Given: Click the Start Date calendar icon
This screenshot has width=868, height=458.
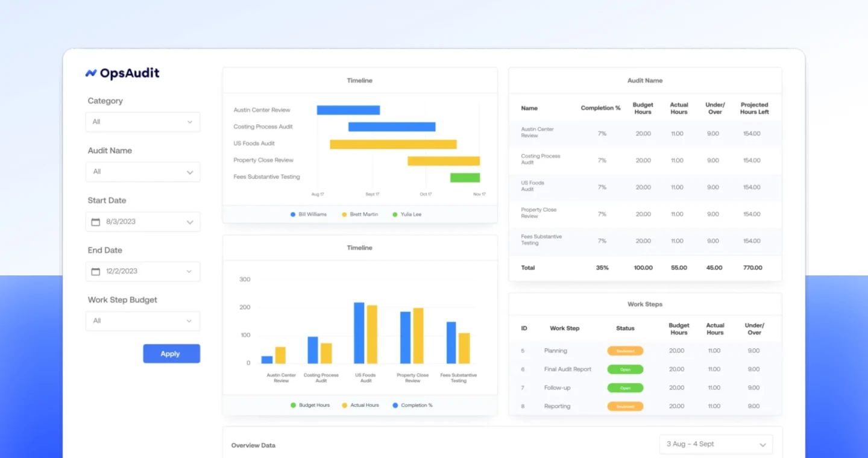Looking at the screenshot, I should [95, 222].
